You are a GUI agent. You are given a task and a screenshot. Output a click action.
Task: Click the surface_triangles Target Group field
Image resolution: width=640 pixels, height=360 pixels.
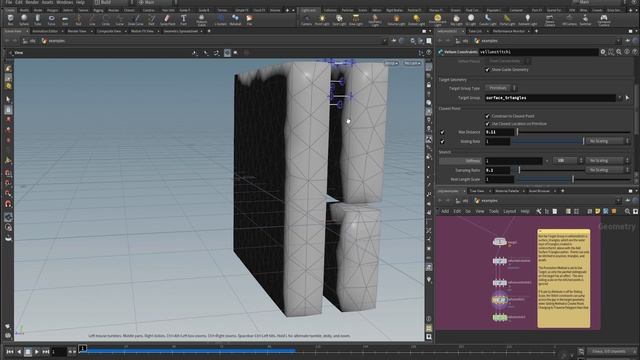[550, 98]
